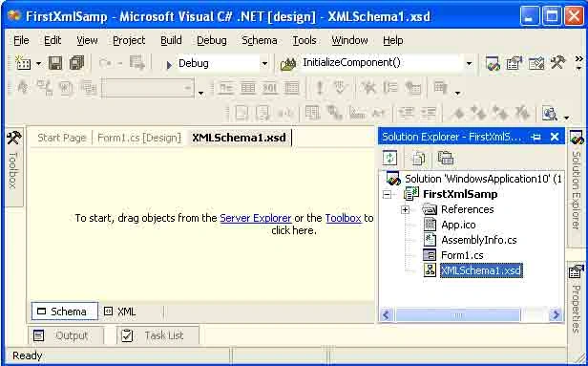Screen dimensions: 588x366
Task: Open Solution Explorer from main toolbar icon
Action: pyautogui.click(x=493, y=63)
